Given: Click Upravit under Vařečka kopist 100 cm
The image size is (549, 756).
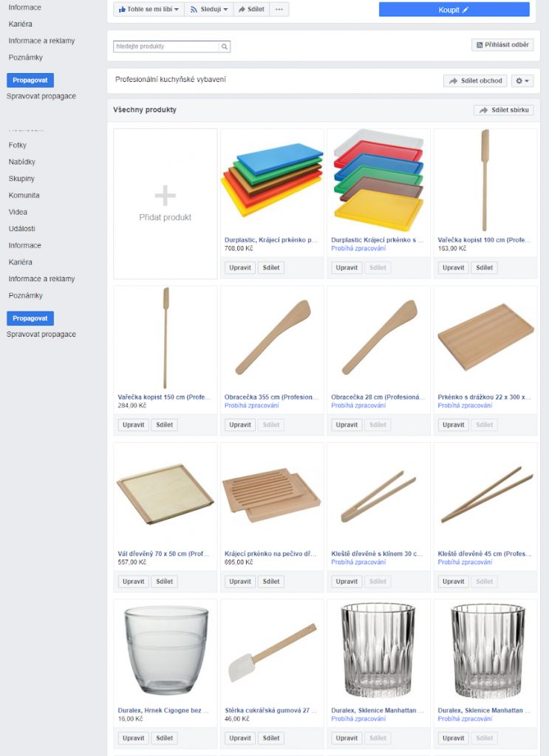Looking at the screenshot, I should point(453,268).
